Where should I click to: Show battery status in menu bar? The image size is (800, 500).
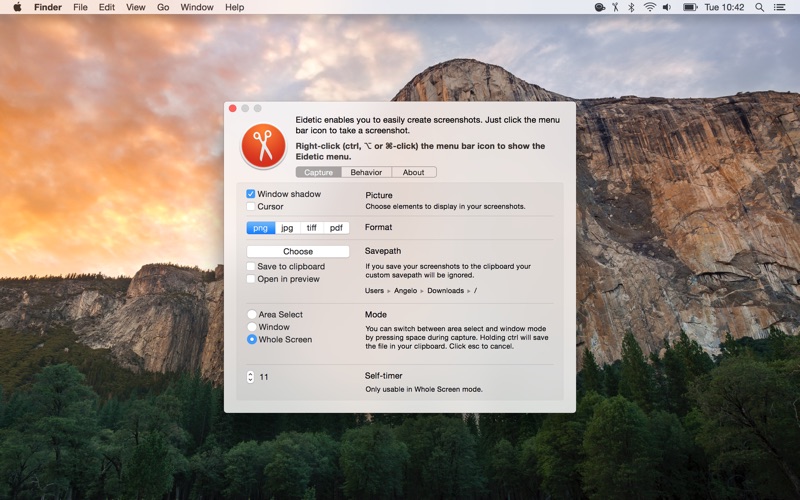pyautogui.click(x=690, y=7)
